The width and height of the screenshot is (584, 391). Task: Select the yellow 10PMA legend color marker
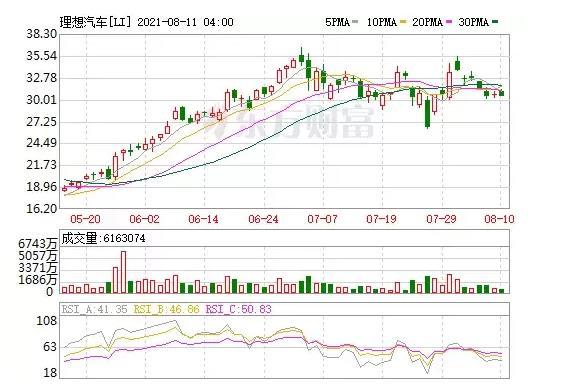point(403,22)
